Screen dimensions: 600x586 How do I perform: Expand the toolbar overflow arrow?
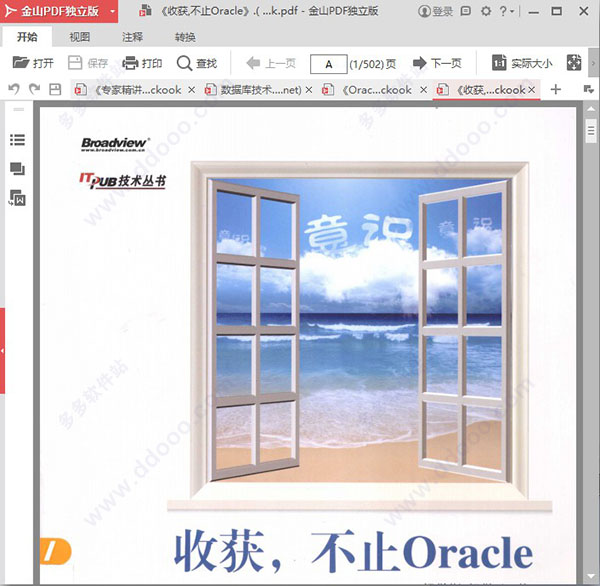[x=593, y=63]
